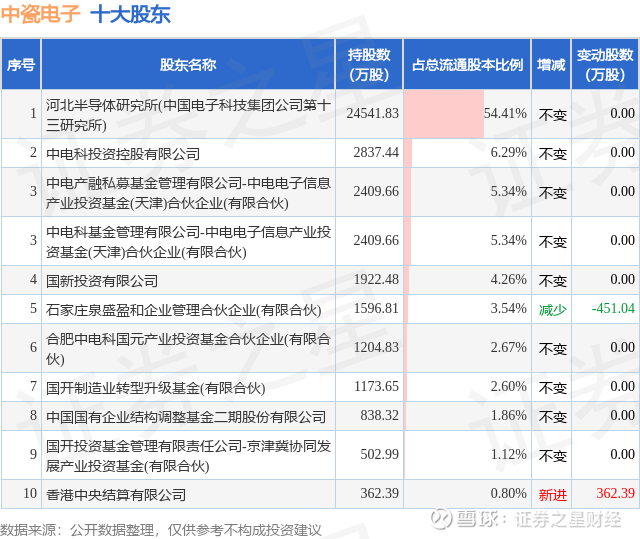
Task: Click 不变 in the 河北半导体研究所 row
Action: pyautogui.click(x=553, y=115)
